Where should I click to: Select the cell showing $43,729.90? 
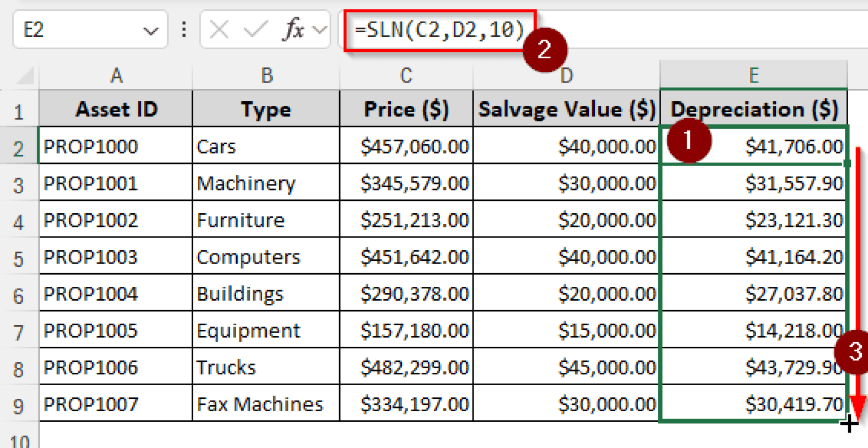pos(753,367)
